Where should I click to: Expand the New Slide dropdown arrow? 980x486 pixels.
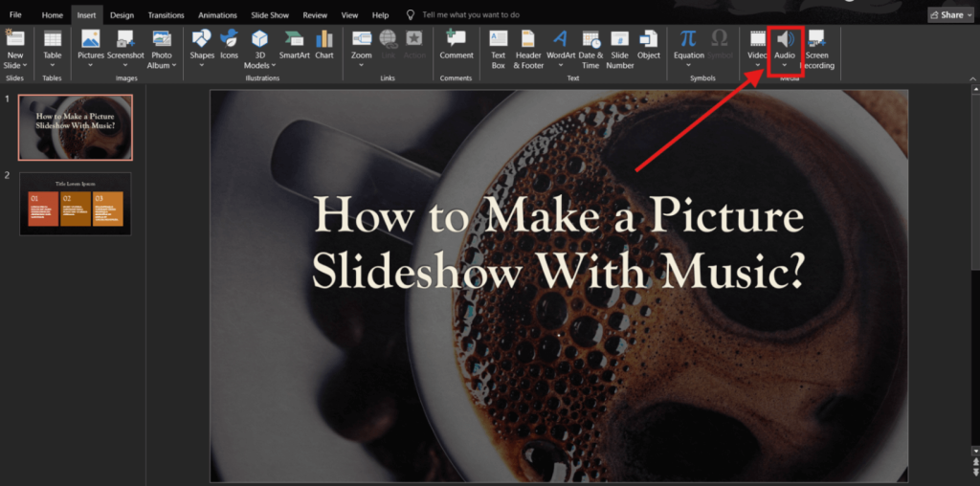[25, 66]
